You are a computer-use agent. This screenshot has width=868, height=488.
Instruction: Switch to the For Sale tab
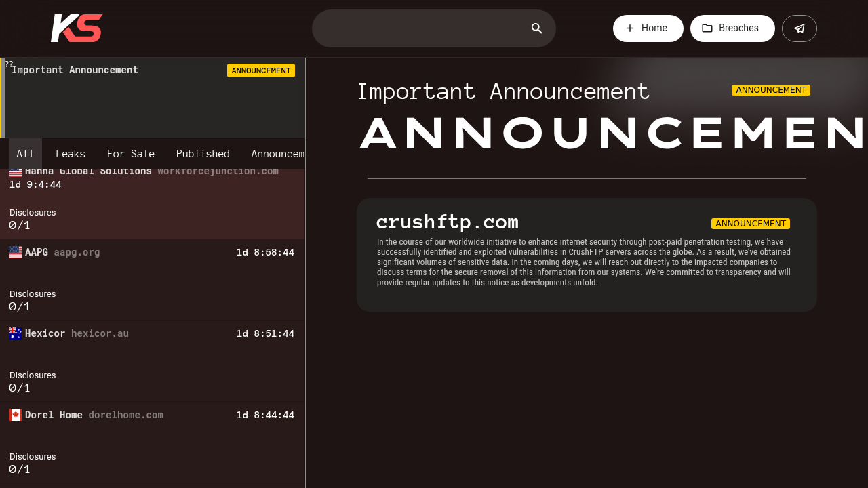(x=131, y=154)
